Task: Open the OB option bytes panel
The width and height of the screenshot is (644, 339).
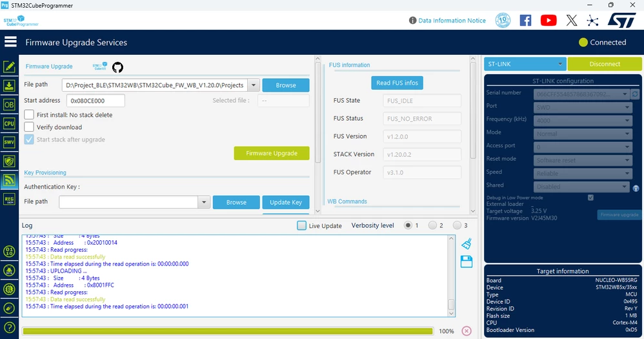Action: coord(9,105)
